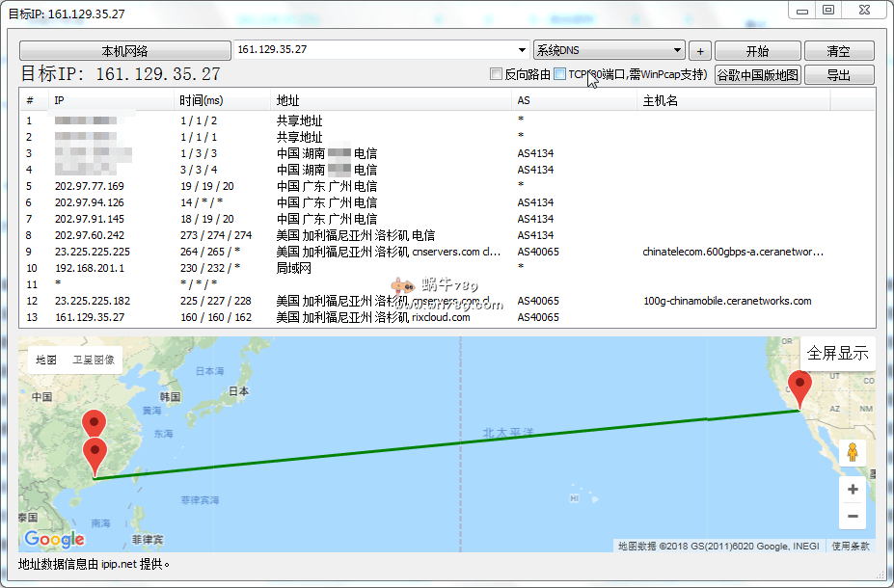Switch to the 卫星图像 map view
This screenshot has height=588, width=894.
tap(94, 360)
